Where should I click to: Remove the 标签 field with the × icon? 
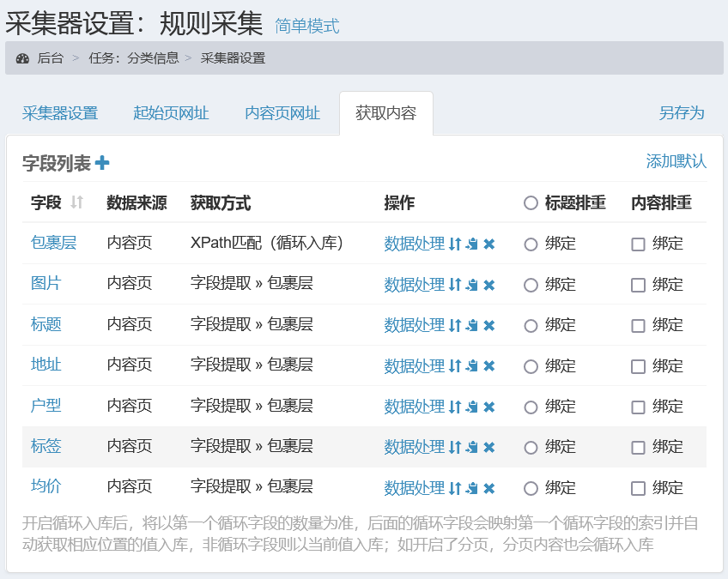tap(488, 447)
